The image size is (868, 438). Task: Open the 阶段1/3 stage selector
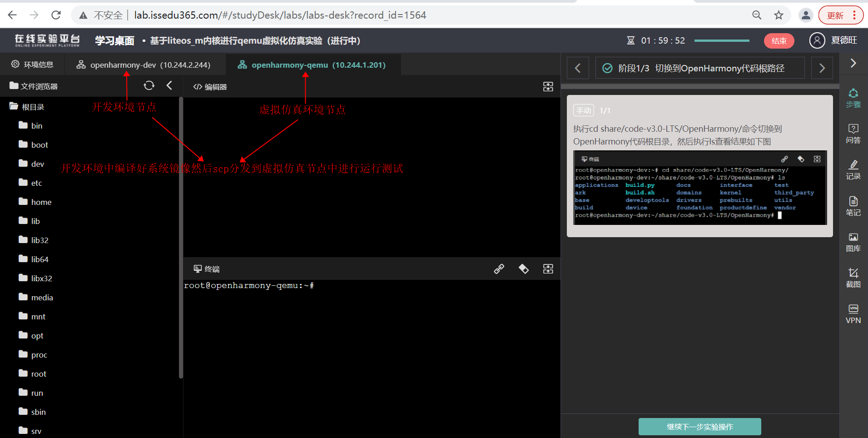click(x=699, y=68)
